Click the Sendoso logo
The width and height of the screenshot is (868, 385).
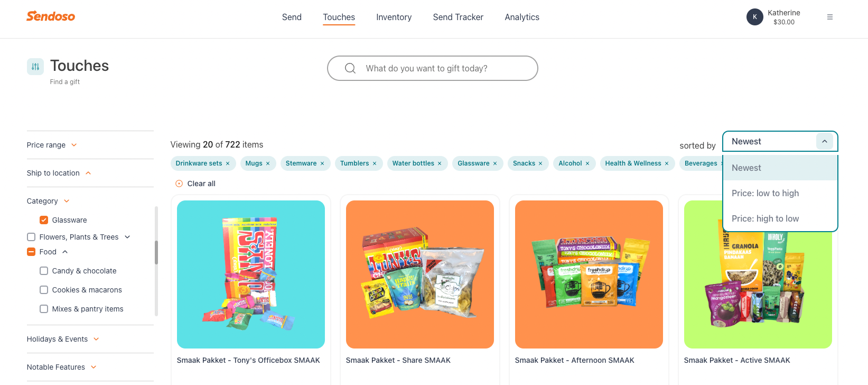pyautogui.click(x=51, y=16)
